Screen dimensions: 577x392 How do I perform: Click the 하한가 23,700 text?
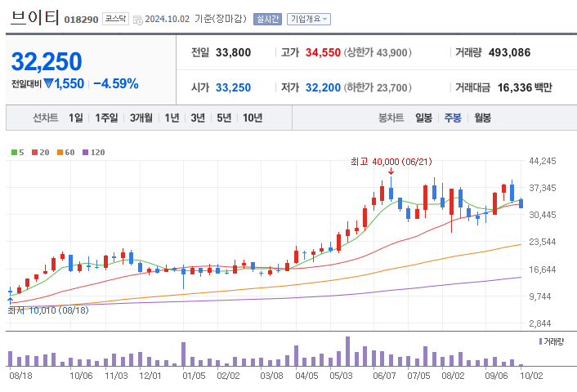click(378, 87)
